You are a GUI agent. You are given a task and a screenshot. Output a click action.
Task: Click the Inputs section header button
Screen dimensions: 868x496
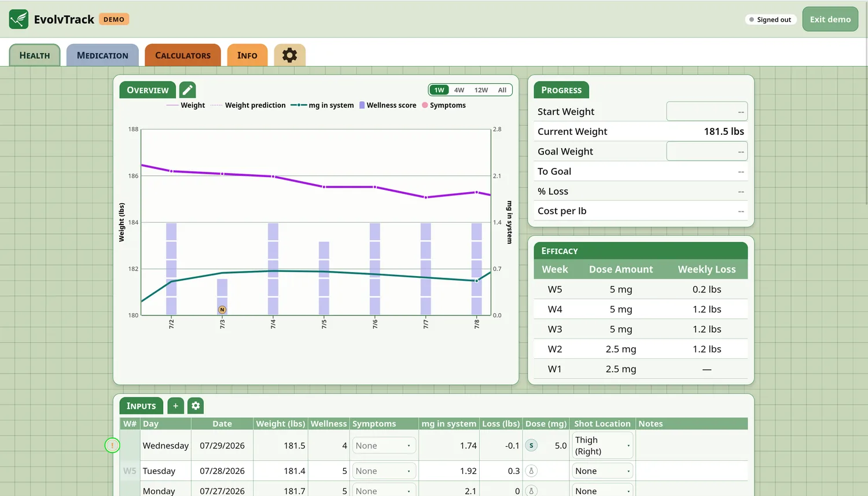[x=141, y=406]
